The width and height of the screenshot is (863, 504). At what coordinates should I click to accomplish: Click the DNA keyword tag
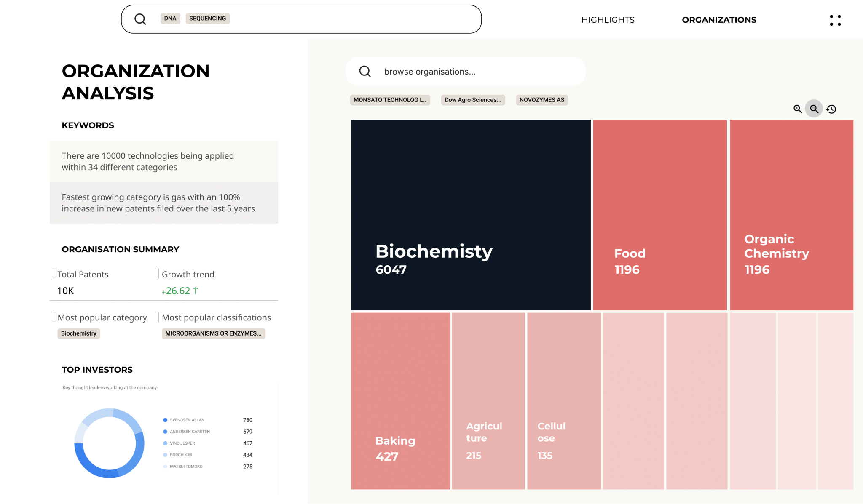[x=170, y=19]
